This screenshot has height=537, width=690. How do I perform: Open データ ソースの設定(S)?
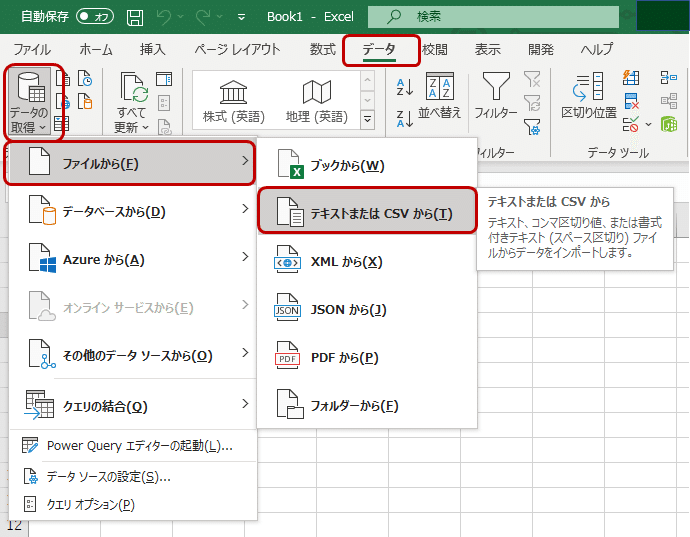[x=132, y=477]
